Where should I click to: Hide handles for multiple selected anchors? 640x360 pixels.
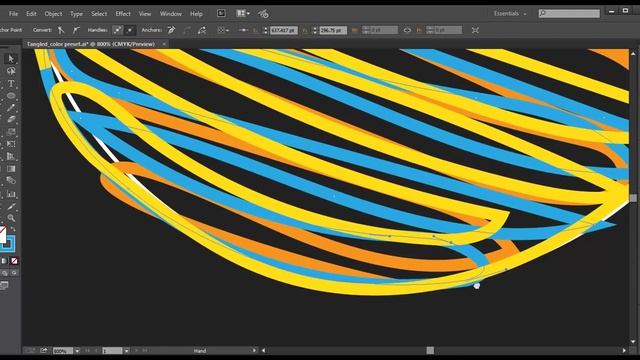[x=130, y=30]
